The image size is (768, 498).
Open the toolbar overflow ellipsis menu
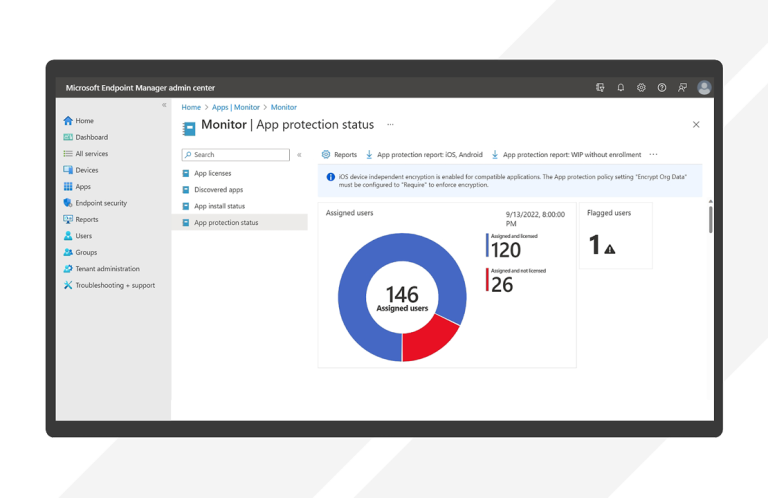tap(653, 155)
